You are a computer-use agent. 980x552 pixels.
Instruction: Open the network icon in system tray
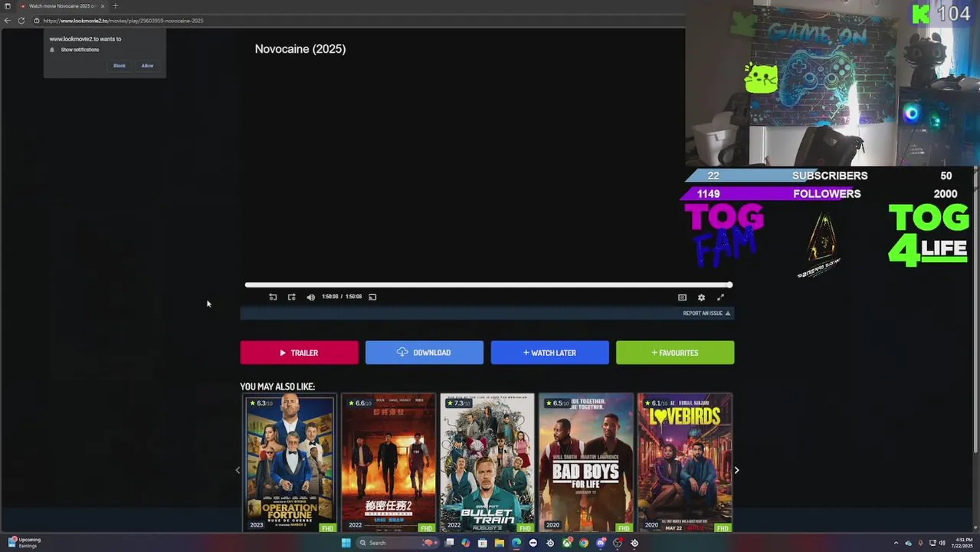pos(932,543)
